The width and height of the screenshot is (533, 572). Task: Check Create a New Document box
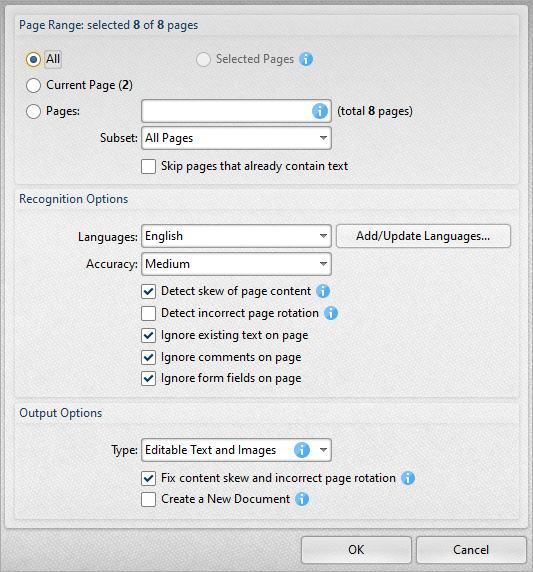point(148,499)
